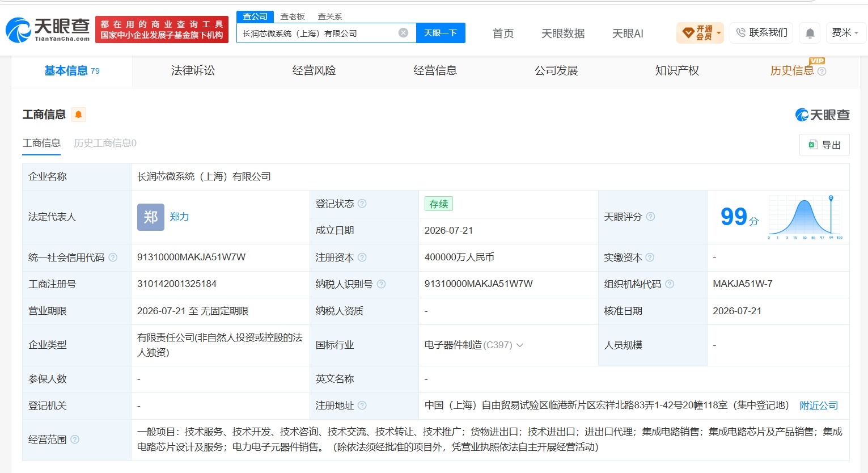Open the 经营风险 tab

click(x=314, y=71)
